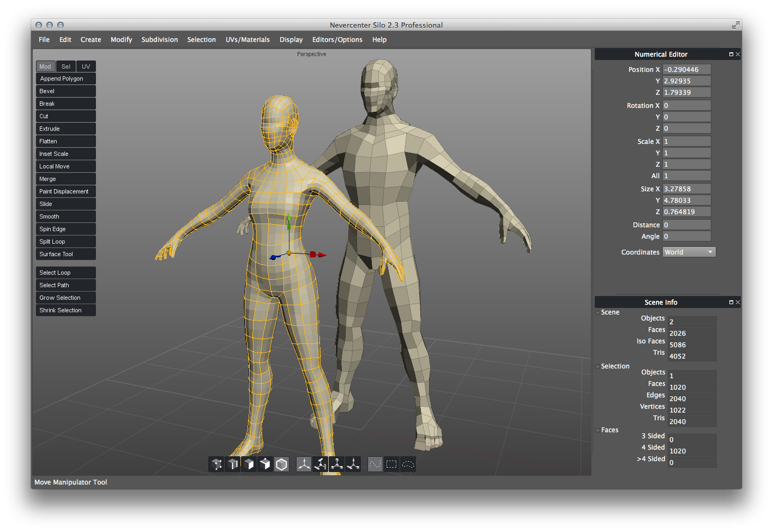Viewport: 773px width, 532px height.
Task: Select vertex selection mode cube icon
Action: coord(216,464)
